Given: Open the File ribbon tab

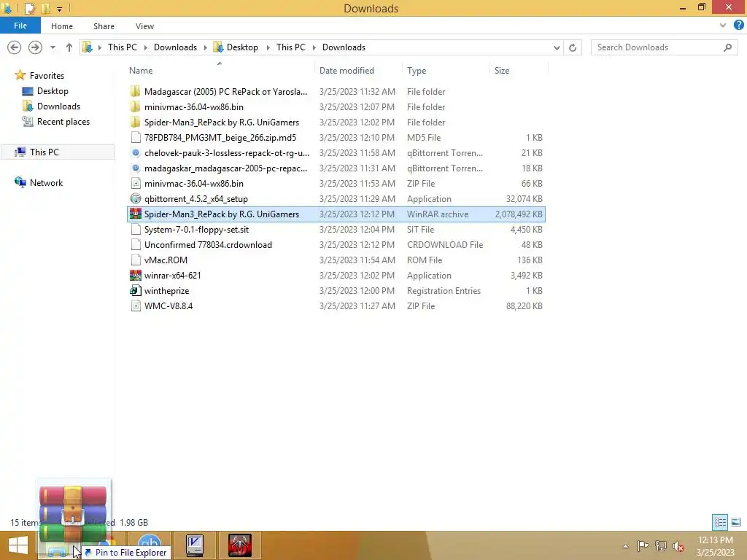Looking at the screenshot, I should [x=20, y=26].
